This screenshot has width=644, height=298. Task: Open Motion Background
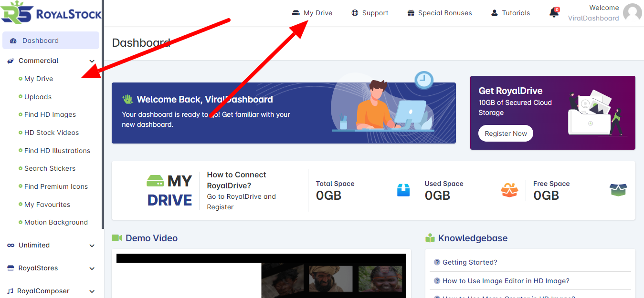tap(56, 222)
